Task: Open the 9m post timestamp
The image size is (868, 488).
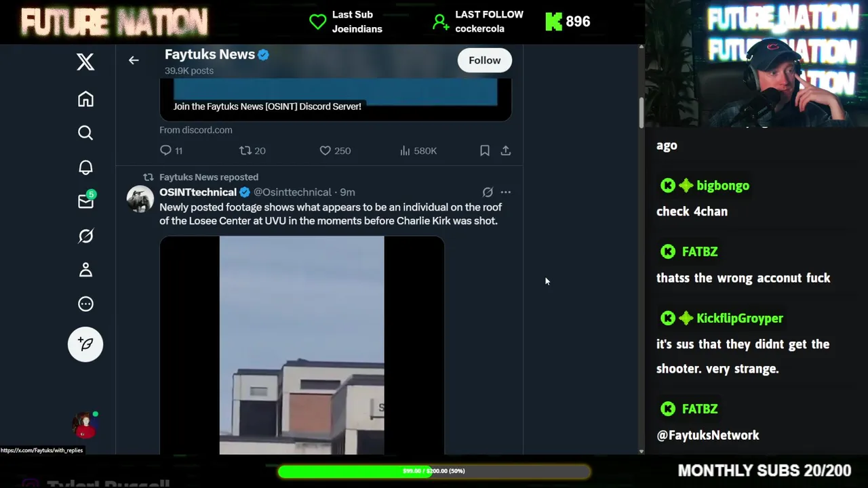Action: tap(347, 192)
